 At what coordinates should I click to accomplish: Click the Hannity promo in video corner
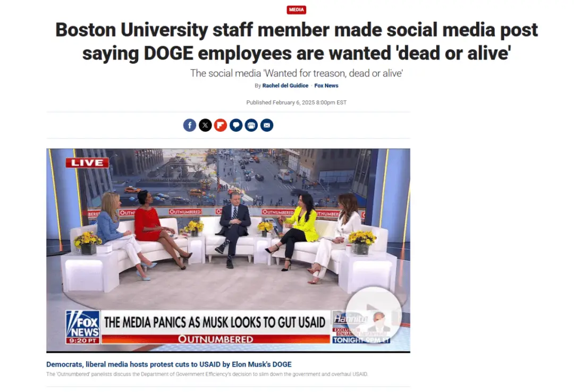pos(360,327)
